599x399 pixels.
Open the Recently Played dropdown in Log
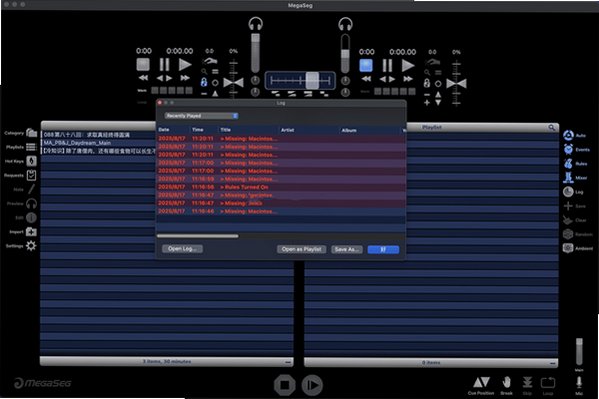coord(201,115)
